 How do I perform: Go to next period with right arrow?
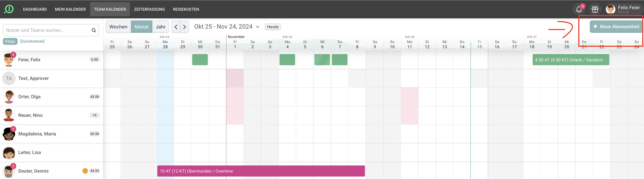[x=185, y=27]
